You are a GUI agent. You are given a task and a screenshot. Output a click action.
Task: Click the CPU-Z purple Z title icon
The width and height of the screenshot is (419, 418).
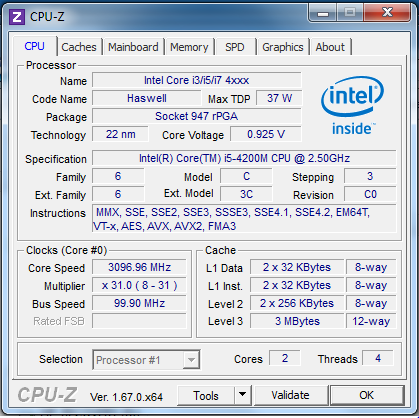(x=17, y=17)
